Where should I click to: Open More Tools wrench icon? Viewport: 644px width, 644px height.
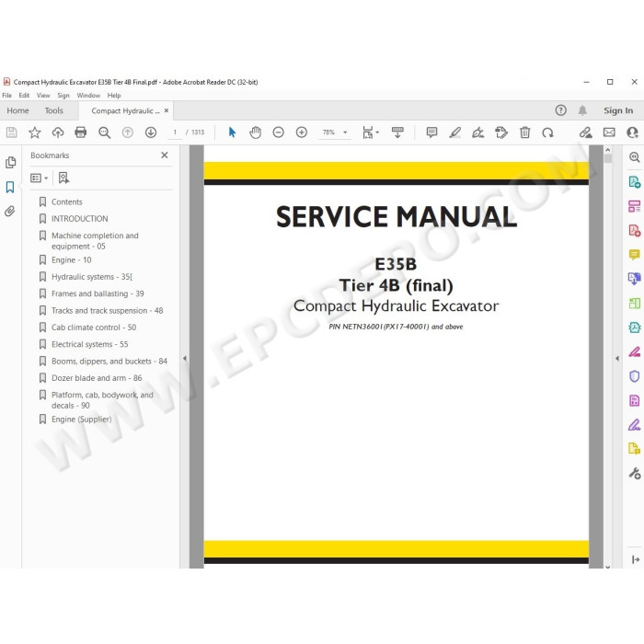tap(635, 473)
